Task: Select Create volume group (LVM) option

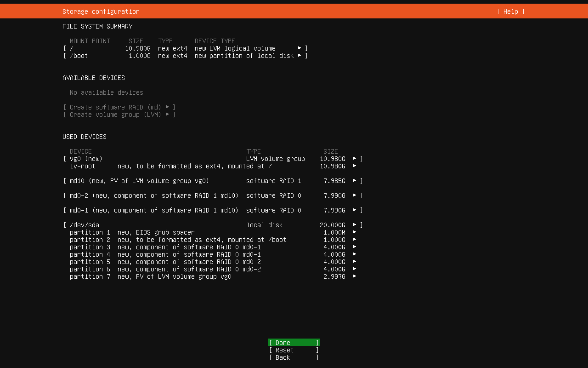Action: click(x=119, y=115)
